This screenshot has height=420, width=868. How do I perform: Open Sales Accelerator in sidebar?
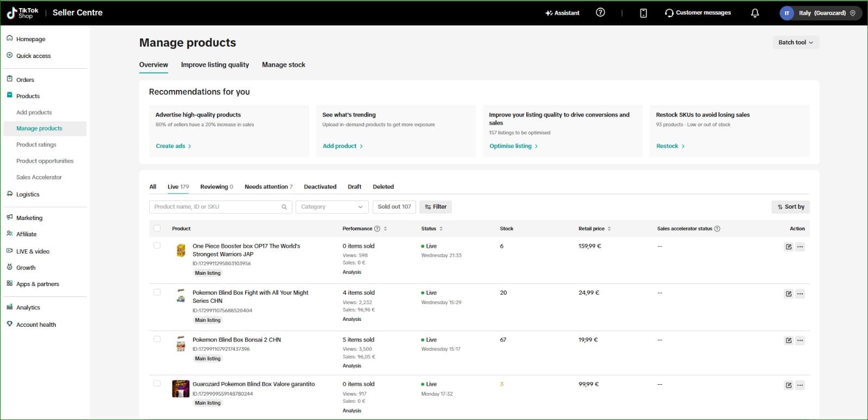pyautogui.click(x=39, y=177)
